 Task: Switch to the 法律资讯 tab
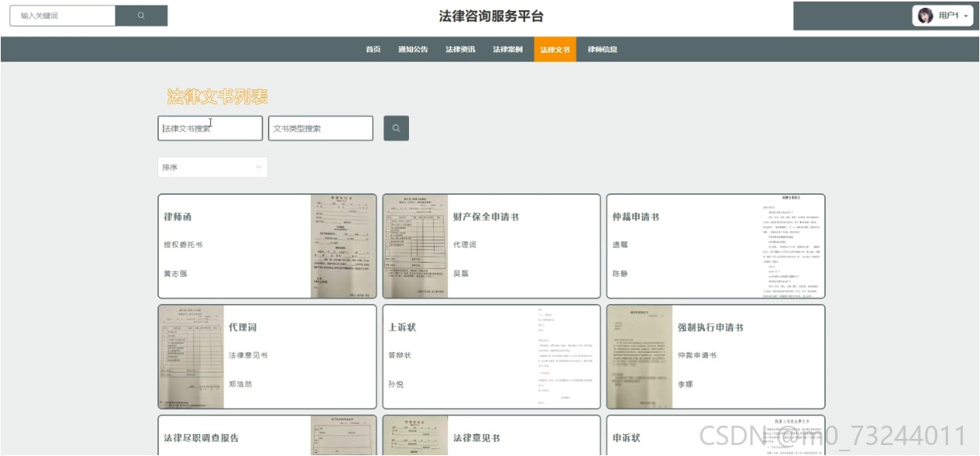(460, 50)
